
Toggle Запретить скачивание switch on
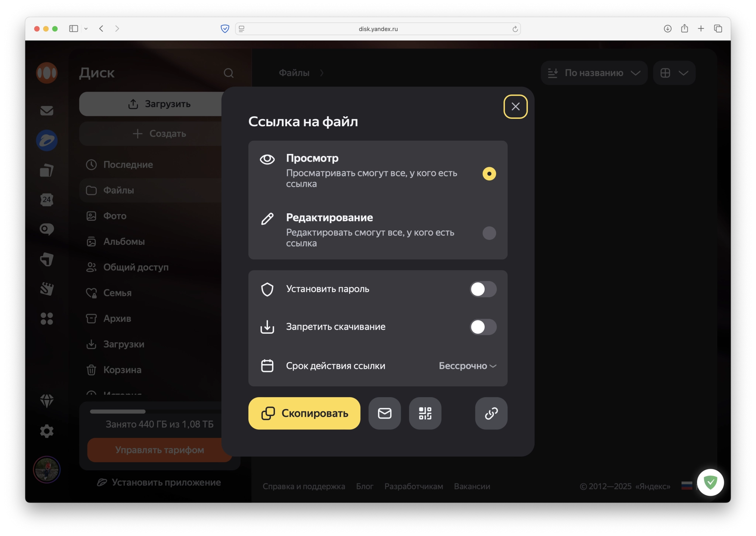click(x=483, y=327)
